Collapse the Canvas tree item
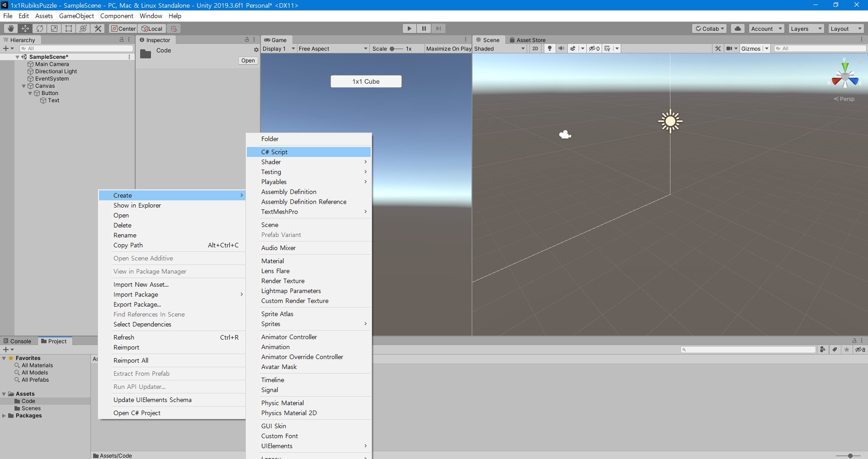 [x=24, y=86]
